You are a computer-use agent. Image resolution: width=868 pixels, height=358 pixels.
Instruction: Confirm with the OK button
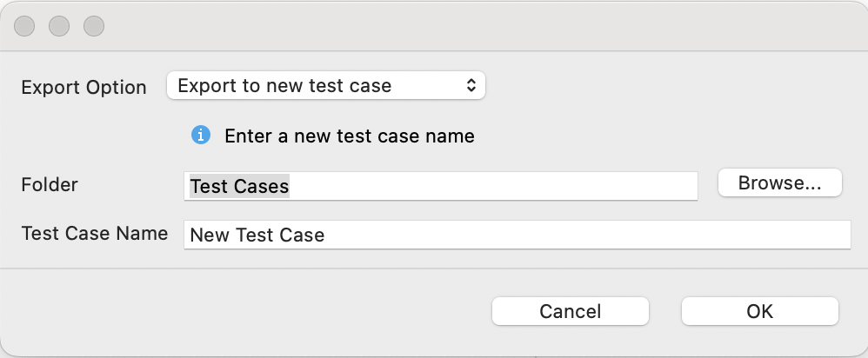(x=759, y=311)
